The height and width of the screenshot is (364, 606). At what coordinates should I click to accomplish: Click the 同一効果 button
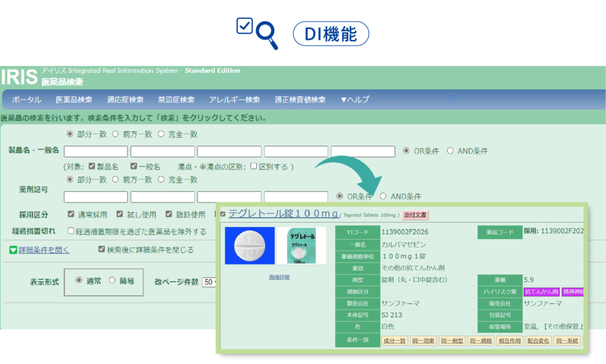click(423, 341)
